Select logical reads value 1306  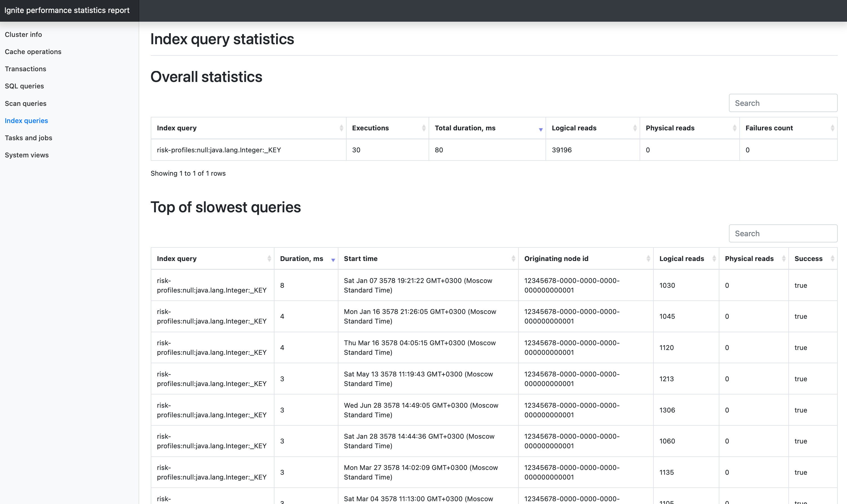pyautogui.click(x=667, y=410)
